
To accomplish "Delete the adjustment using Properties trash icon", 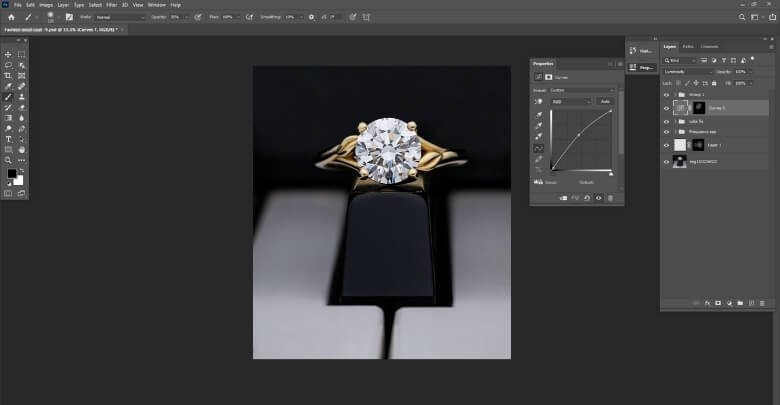I will point(610,198).
